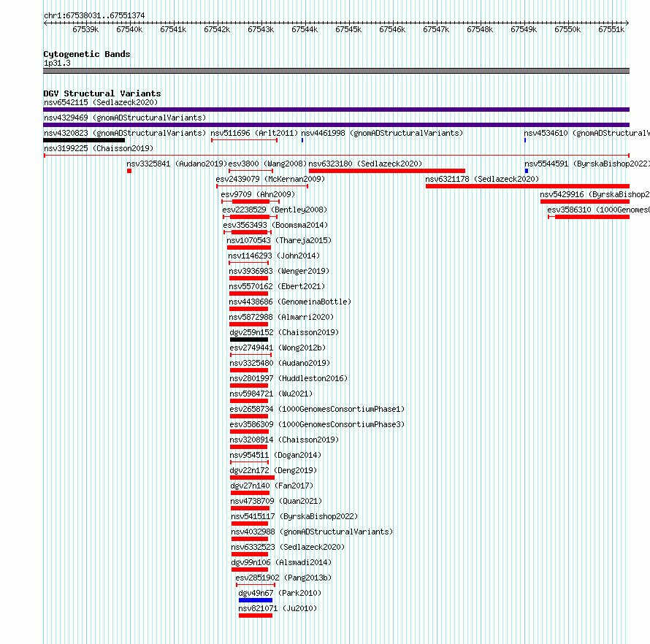
Task: Click the 67544k ruler tick label
Action: click(x=305, y=29)
